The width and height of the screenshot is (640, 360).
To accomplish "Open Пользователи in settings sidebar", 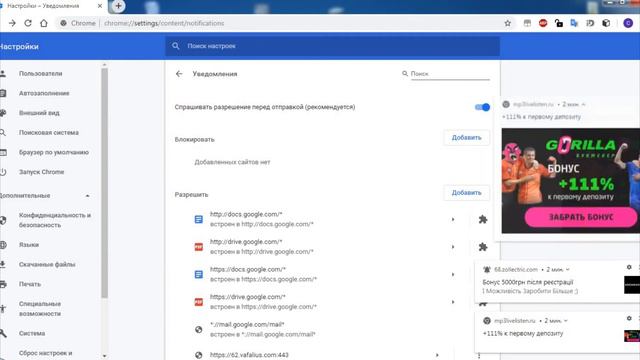I will 40,73.
